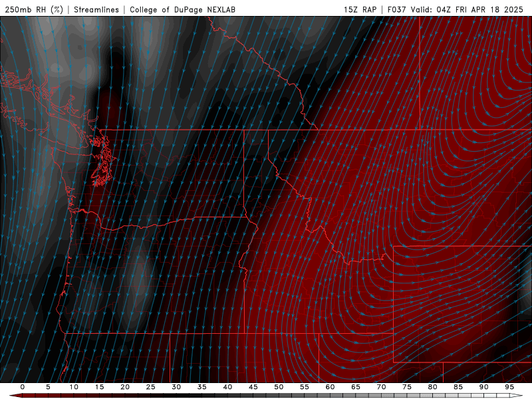Click the '80' value on color scale

pos(433,387)
